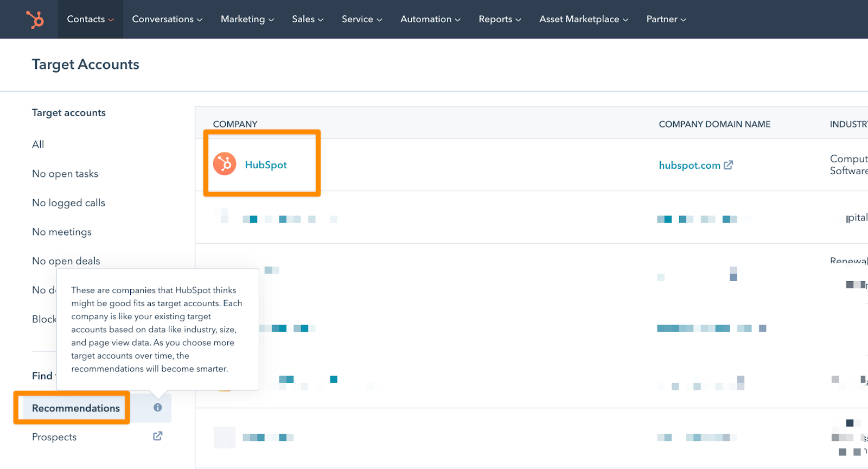This screenshot has height=469, width=868.
Task: Open the HubSpot company record link
Action: click(266, 165)
